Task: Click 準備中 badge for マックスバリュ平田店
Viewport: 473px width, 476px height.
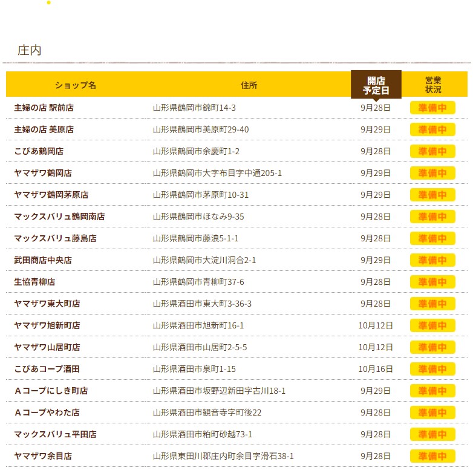Action: 432,434
